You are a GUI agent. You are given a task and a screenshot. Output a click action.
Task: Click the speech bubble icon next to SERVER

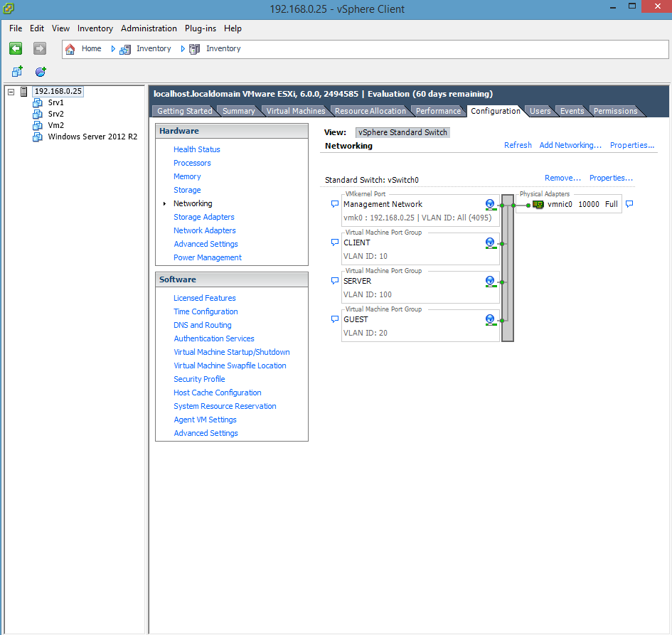(x=335, y=281)
